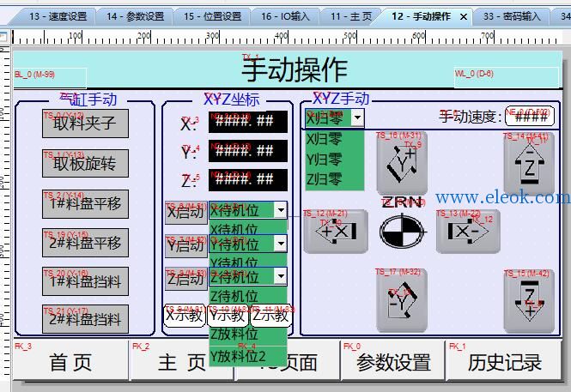Switch to the 11 - 主页 tab
Viewport: 571px width, 392px height.
click(x=351, y=16)
